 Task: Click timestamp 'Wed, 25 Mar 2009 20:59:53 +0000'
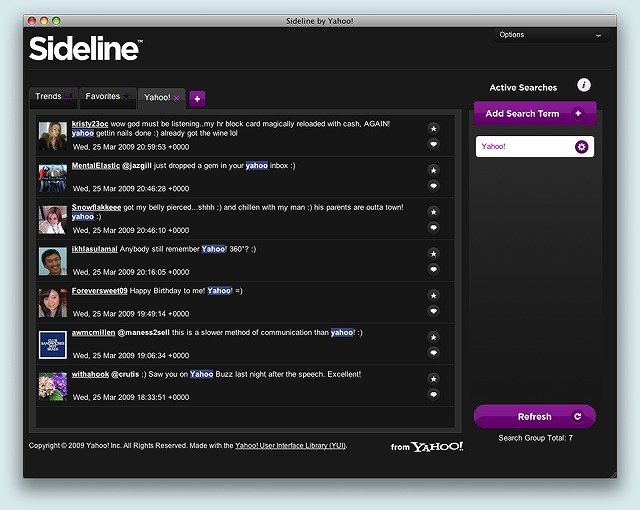coord(131,147)
